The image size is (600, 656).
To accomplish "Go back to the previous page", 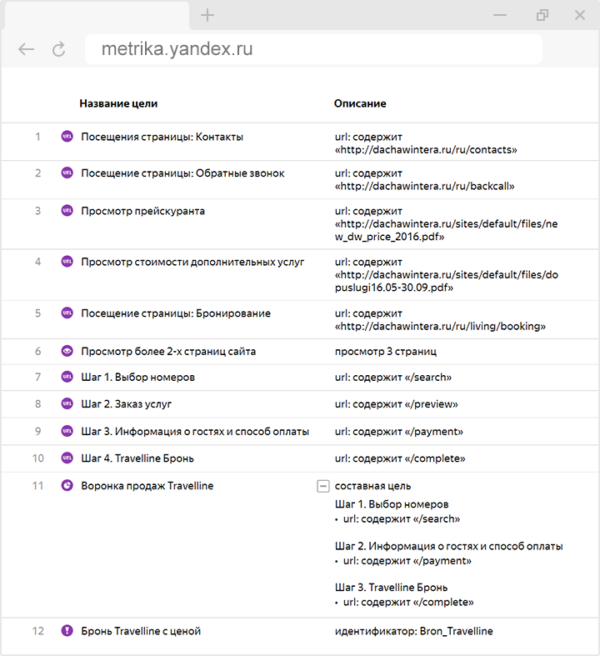I will pos(26,49).
